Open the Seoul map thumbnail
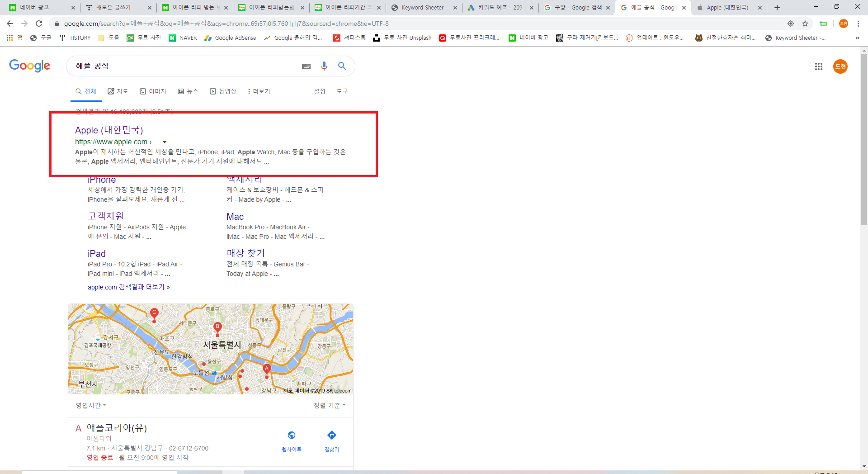The height and width of the screenshot is (474, 868). click(x=211, y=349)
